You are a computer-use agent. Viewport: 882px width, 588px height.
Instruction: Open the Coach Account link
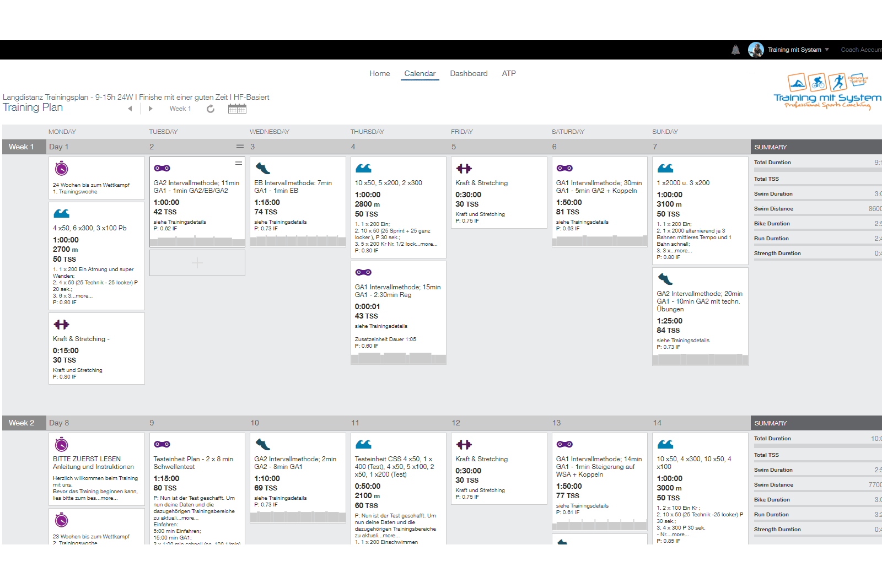tap(861, 50)
